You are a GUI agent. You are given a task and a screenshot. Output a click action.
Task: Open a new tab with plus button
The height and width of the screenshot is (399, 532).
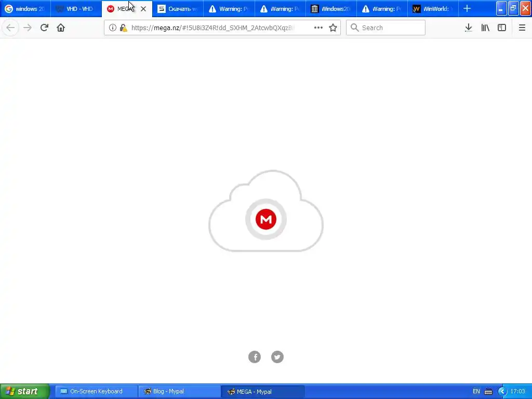[x=467, y=8]
